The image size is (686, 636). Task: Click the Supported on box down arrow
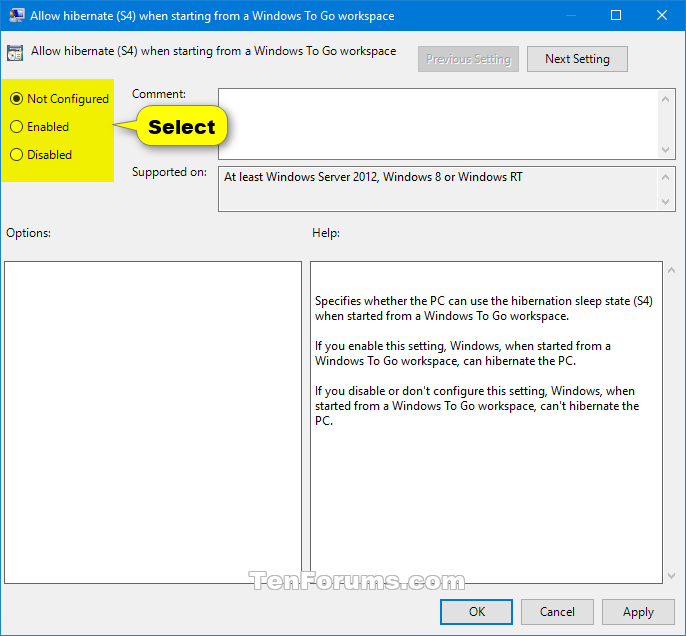(665, 202)
